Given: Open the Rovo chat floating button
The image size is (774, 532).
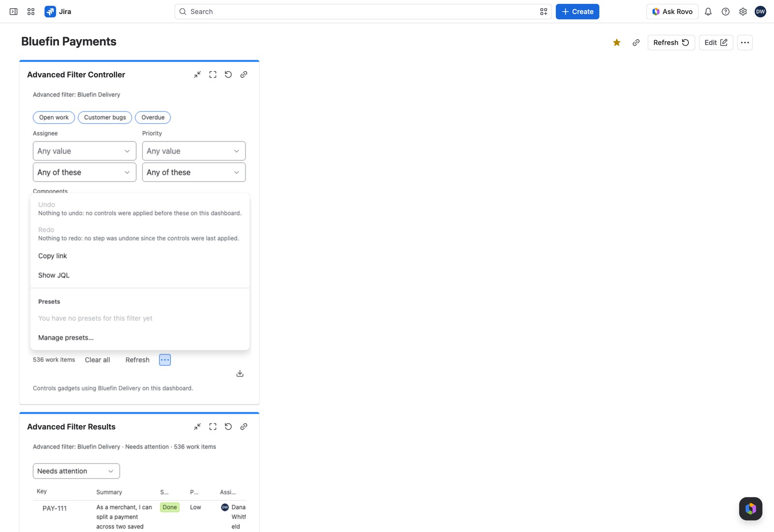Looking at the screenshot, I should [751, 509].
